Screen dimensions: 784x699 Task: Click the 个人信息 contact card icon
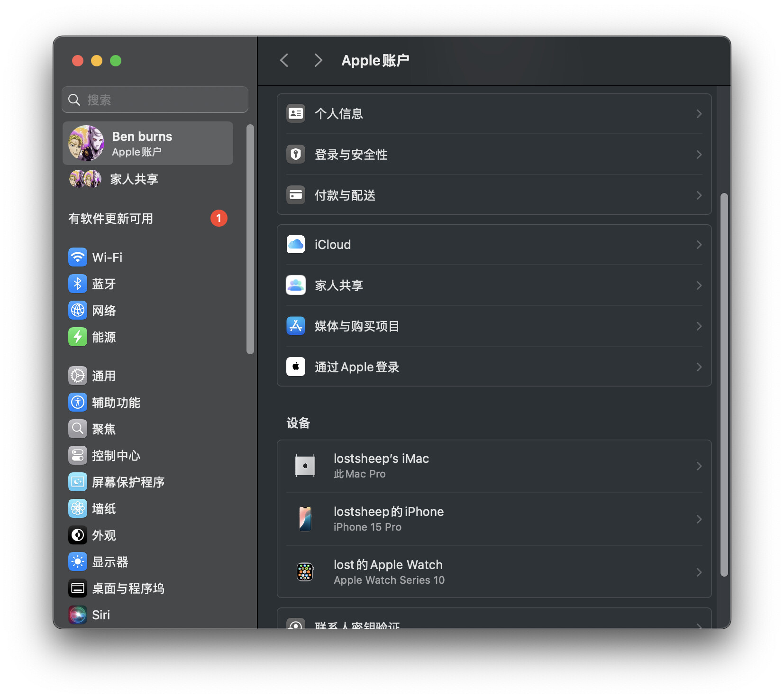click(296, 114)
